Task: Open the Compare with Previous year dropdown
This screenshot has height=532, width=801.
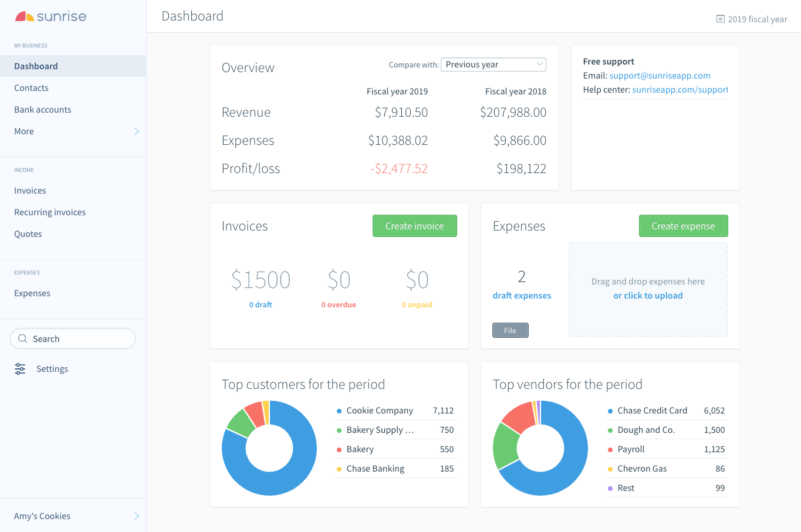Action: [x=494, y=65]
